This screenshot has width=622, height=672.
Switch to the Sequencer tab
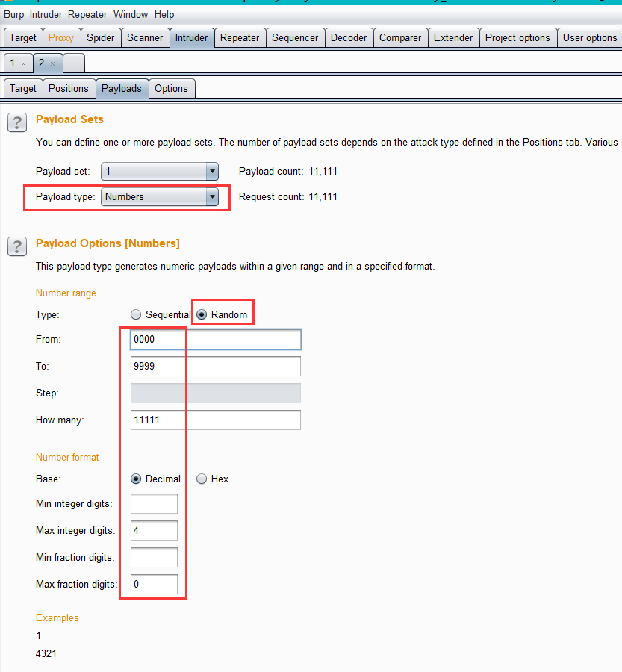[x=295, y=38]
